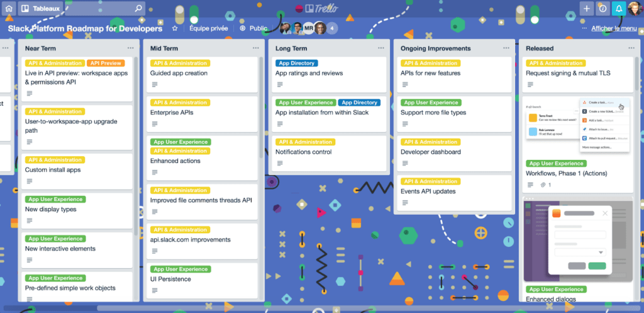
Task: Open the New display types card
Action: 77,210
